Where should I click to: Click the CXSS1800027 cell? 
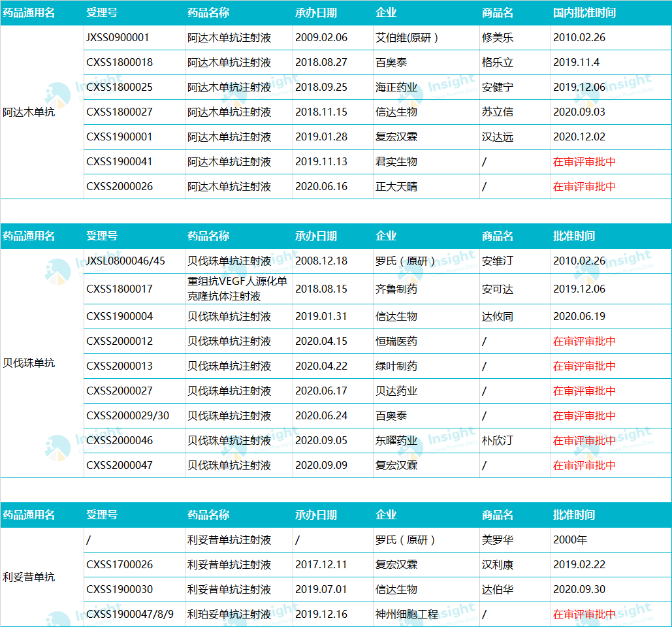click(x=120, y=112)
